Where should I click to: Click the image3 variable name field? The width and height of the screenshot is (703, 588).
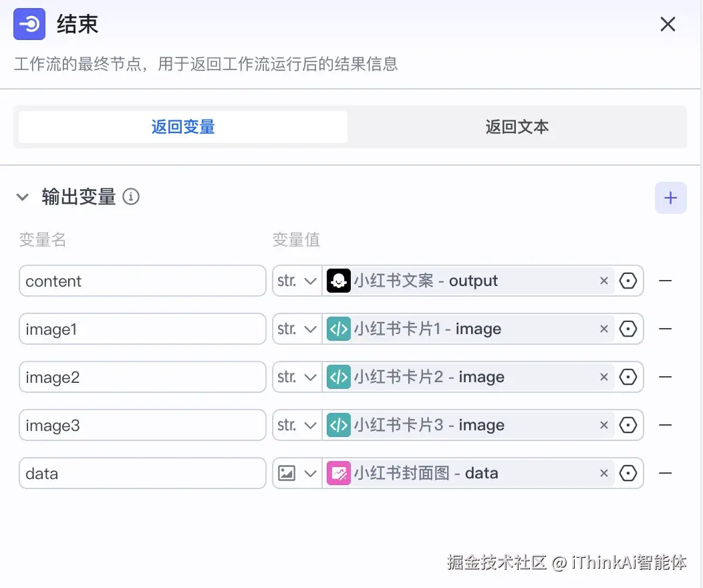(142, 425)
